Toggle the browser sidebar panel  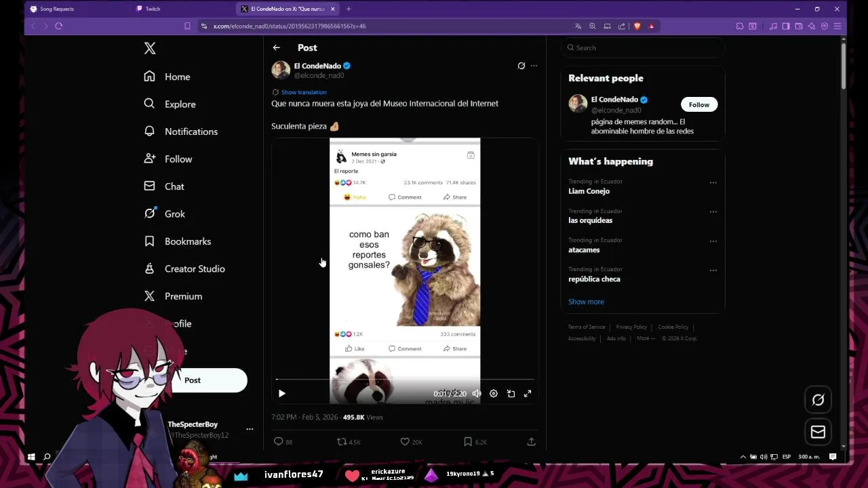point(786,26)
